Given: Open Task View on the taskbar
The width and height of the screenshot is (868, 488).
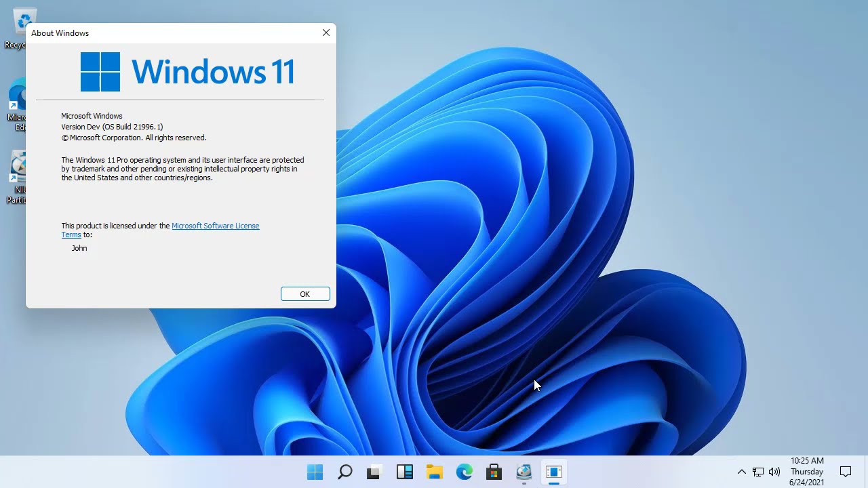Looking at the screenshot, I should pos(374,472).
